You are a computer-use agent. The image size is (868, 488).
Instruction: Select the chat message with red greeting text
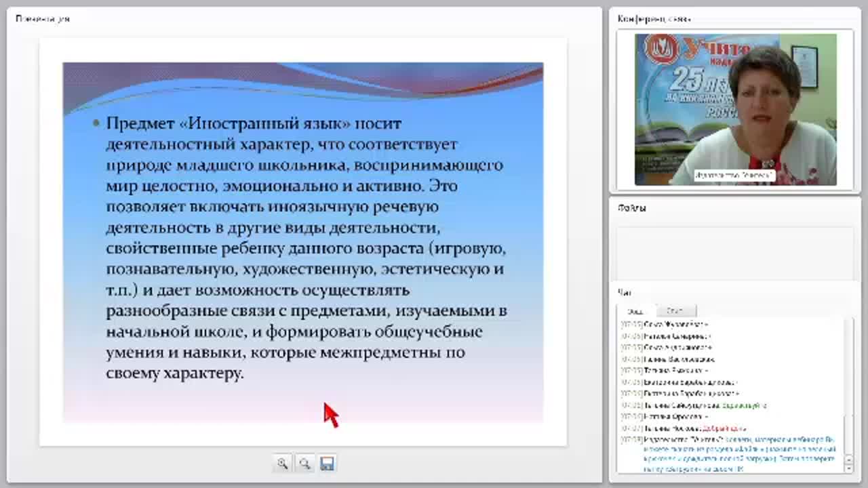(x=684, y=428)
